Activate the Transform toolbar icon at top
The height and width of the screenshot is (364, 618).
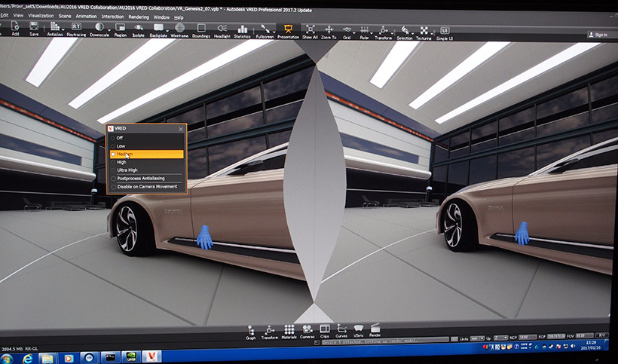(x=383, y=30)
